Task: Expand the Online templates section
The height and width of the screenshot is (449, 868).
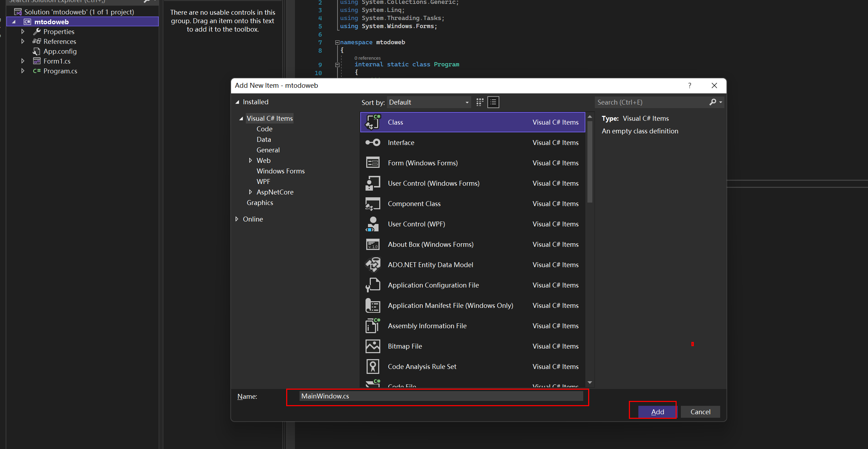Action: (x=237, y=219)
